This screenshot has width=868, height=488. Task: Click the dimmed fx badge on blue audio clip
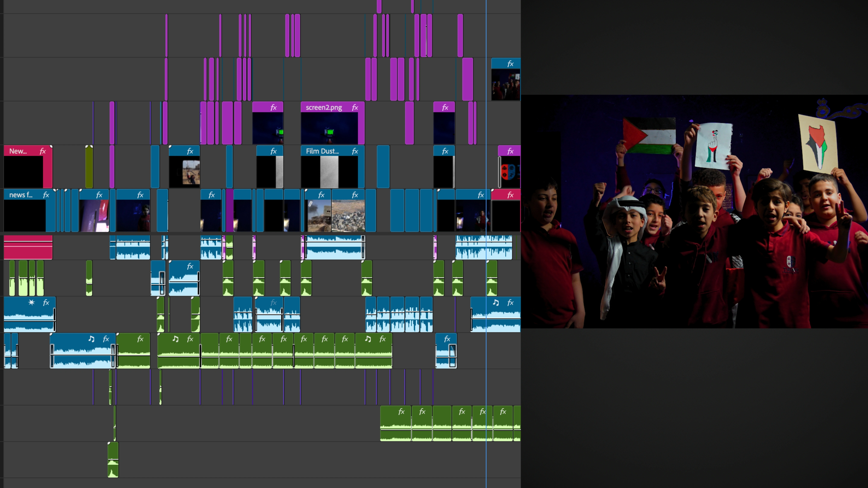coord(274,302)
